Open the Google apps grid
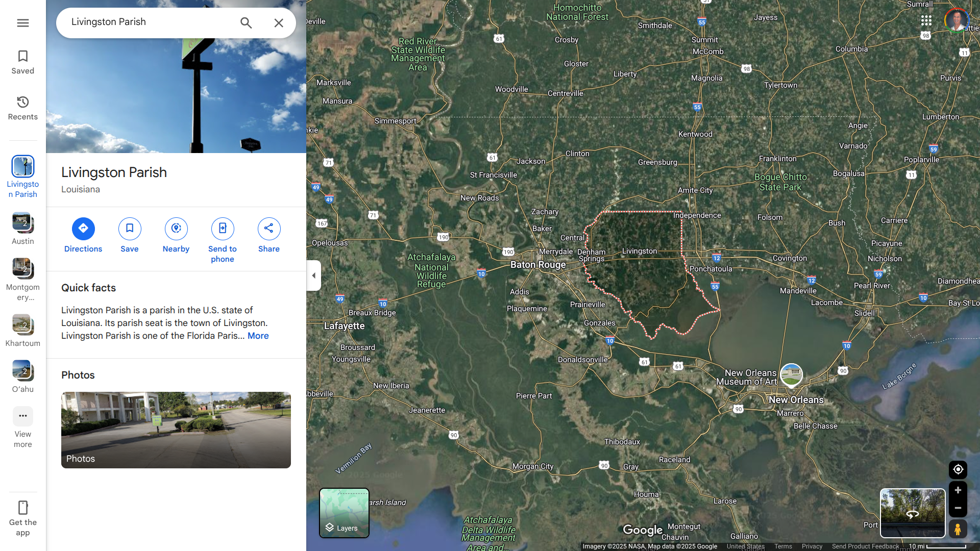 coord(926,20)
